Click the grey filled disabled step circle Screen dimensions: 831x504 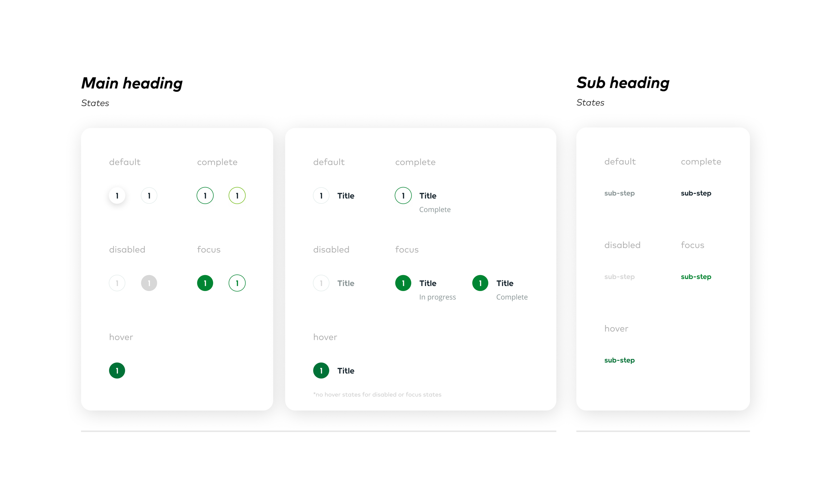click(149, 283)
